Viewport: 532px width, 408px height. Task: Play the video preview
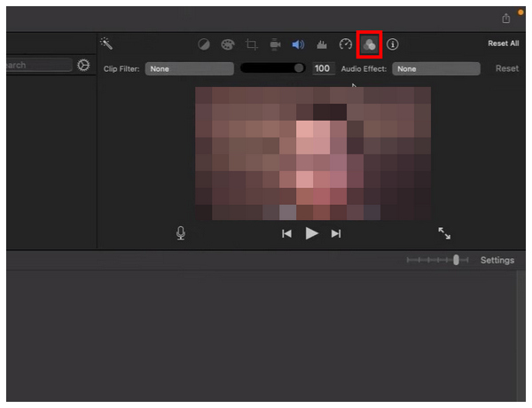pos(311,233)
